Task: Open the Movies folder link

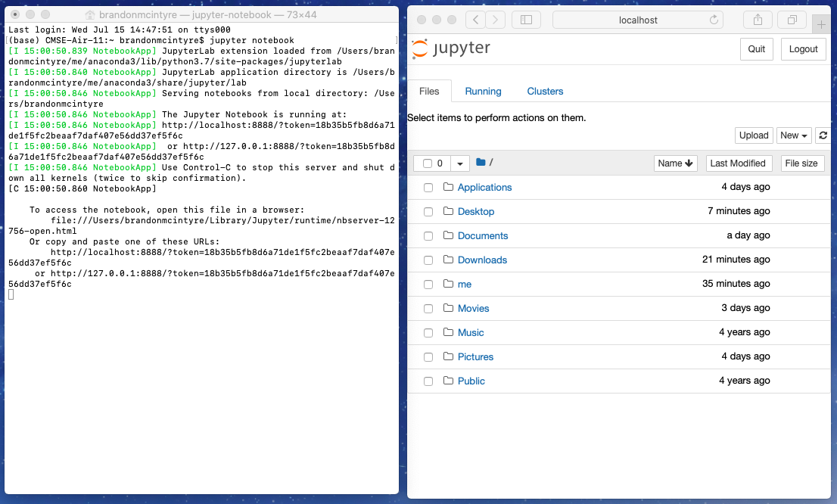Action: (474, 308)
